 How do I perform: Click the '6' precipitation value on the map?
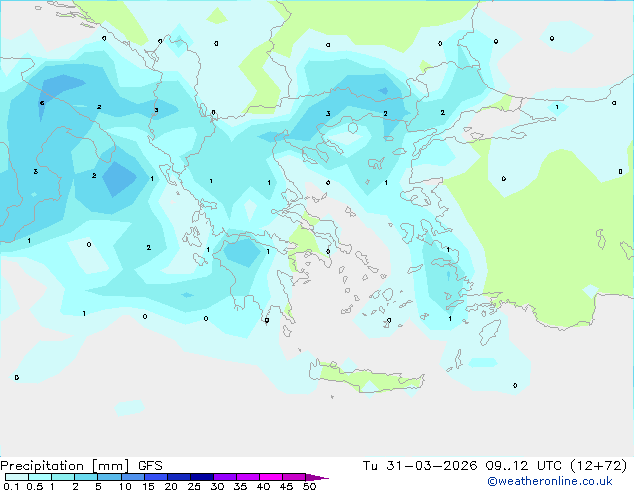coord(42,103)
